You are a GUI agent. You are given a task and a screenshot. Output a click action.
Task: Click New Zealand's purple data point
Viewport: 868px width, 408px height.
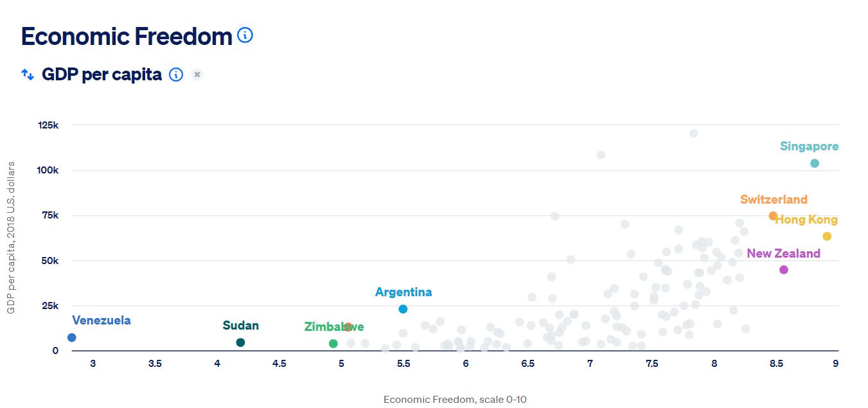(x=784, y=270)
